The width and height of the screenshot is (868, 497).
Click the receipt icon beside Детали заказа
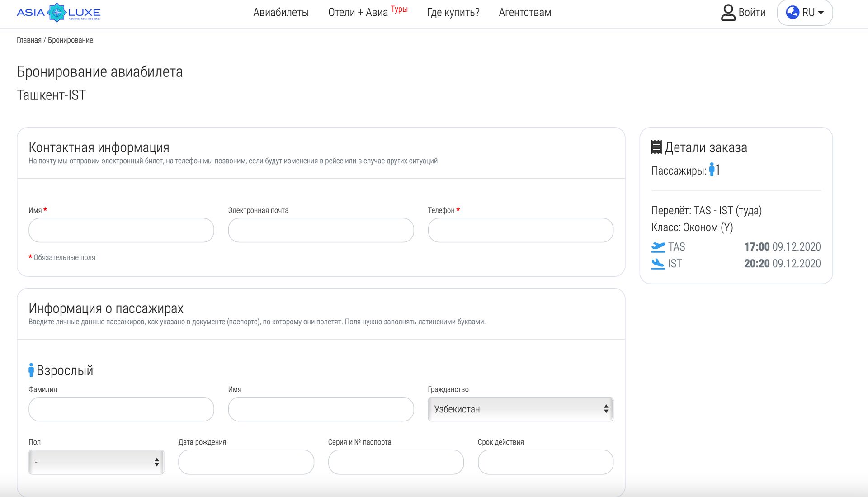[656, 147]
